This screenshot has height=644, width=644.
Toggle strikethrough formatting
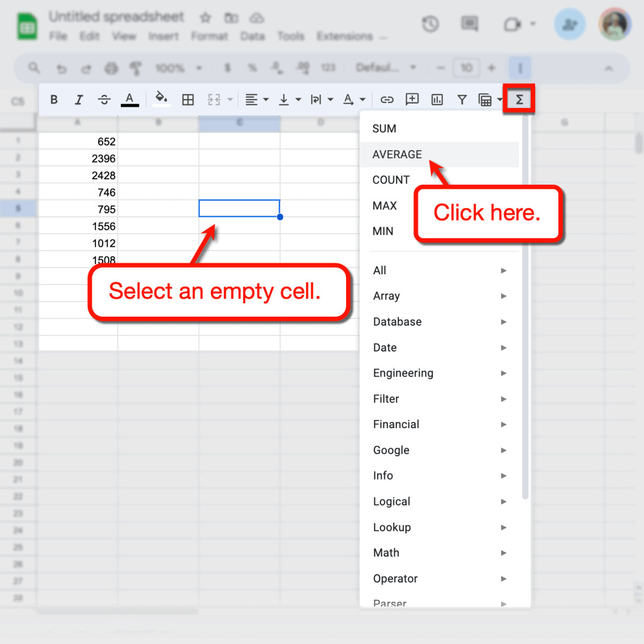[104, 99]
